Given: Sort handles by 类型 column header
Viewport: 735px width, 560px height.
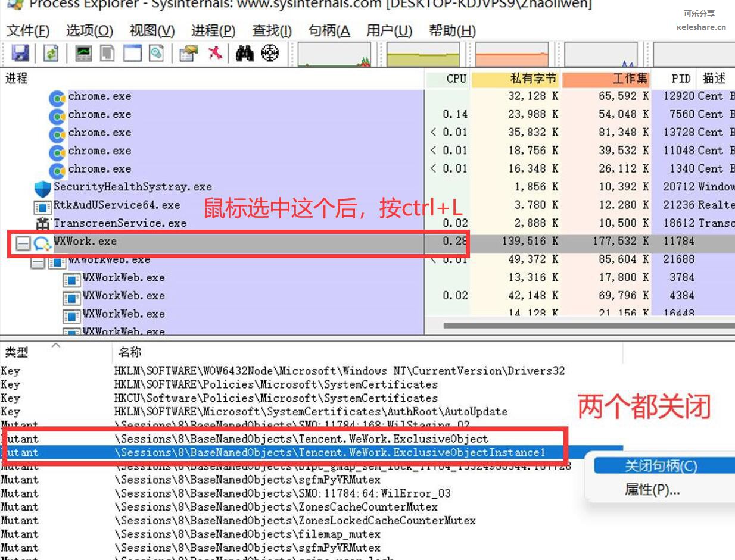Looking at the screenshot, I should [x=55, y=352].
